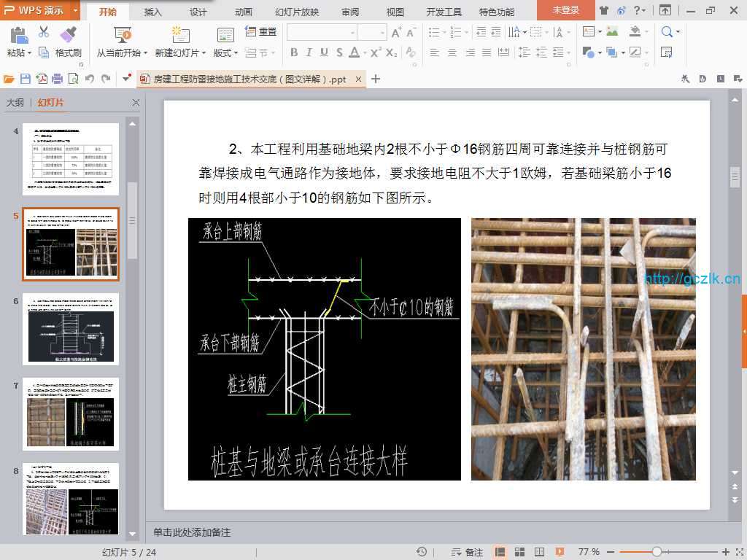The width and height of the screenshot is (747, 560).
Task: Toggle the notes (备注) pane
Action: click(x=466, y=552)
